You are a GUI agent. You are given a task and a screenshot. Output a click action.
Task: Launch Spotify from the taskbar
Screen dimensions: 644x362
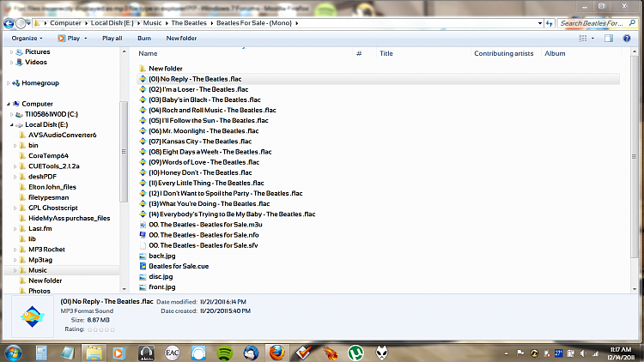[x=225, y=353]
